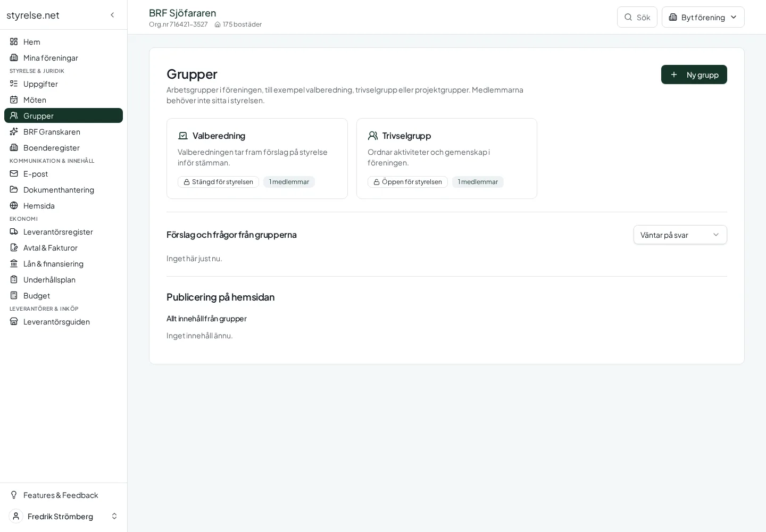Viewport: 766px width, 532px height.
Task: Click the Avtal & Fakturor document icon
Action: click(x=14, y=247)
